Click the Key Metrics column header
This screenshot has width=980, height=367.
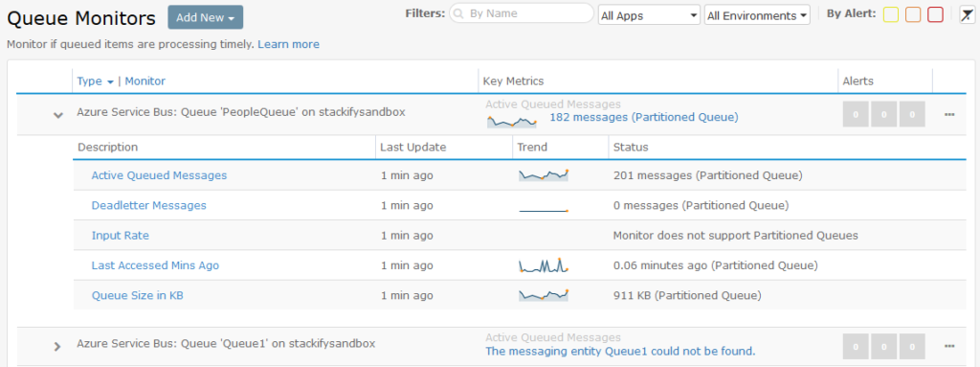(514, 81)
